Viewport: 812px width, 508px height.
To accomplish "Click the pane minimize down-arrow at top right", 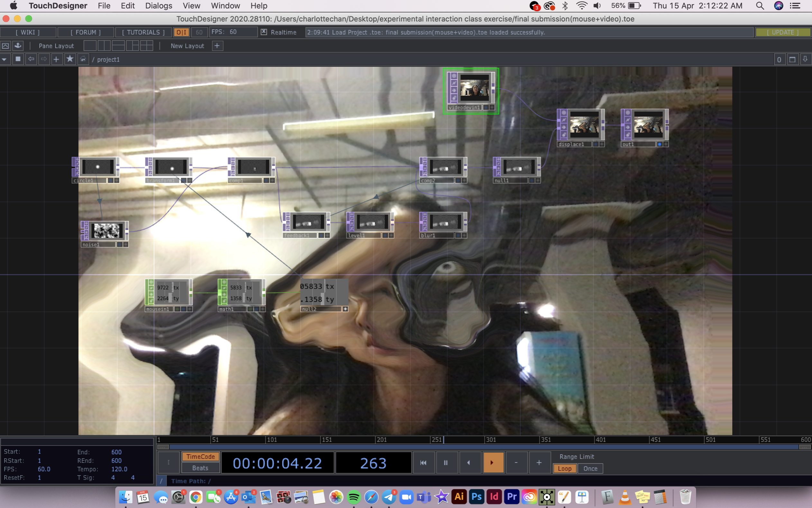I will tap(805, 60).
